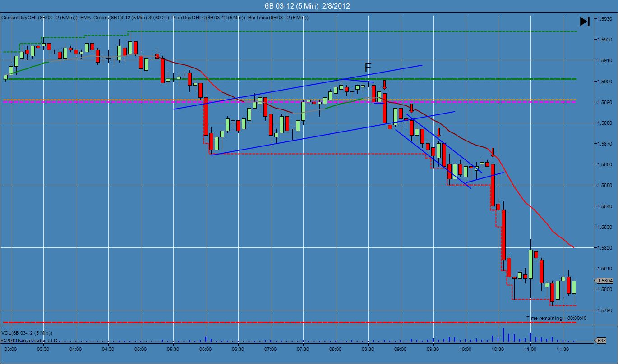Click the 06:30 time axis label
This screenshot has width=618, height=364.
(238, 349)
